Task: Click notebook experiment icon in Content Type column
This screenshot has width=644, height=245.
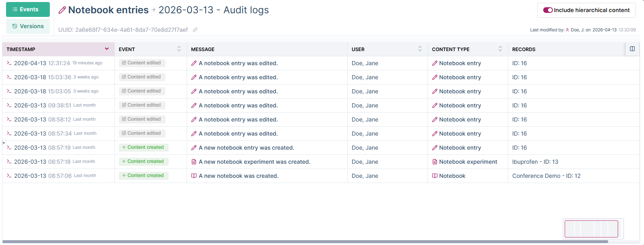Action: 434,162
